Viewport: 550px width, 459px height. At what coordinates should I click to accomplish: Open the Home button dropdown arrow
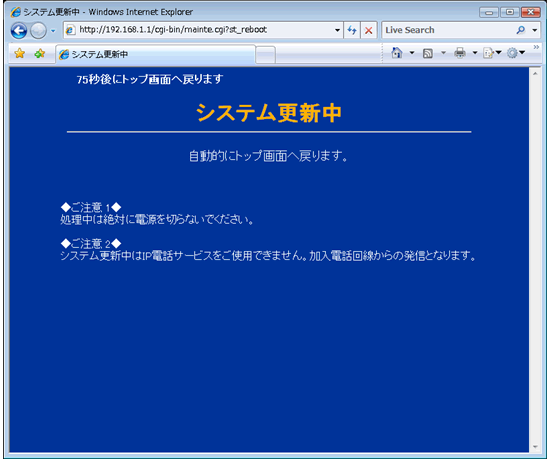(x=412, y=53)
